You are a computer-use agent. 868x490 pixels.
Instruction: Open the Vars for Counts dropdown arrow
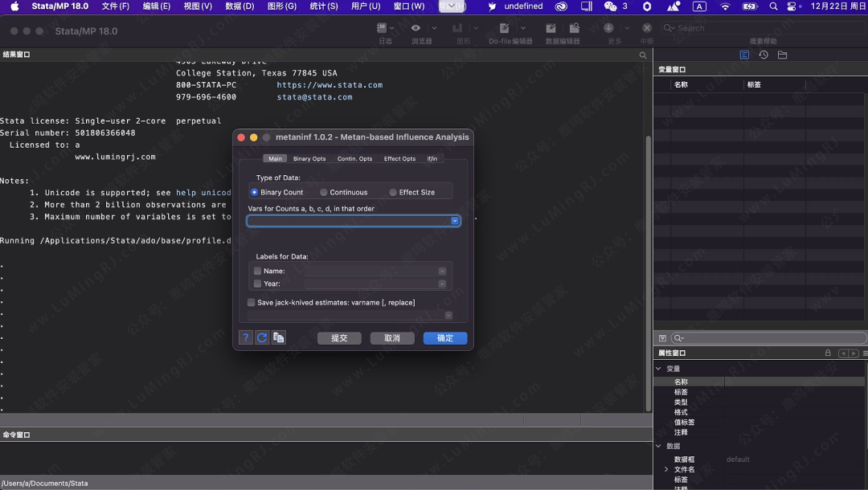(455, 221)
